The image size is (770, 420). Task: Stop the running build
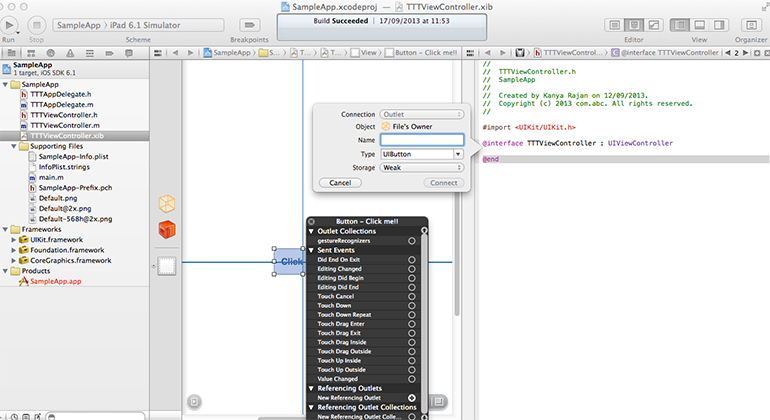pos(36,25)
